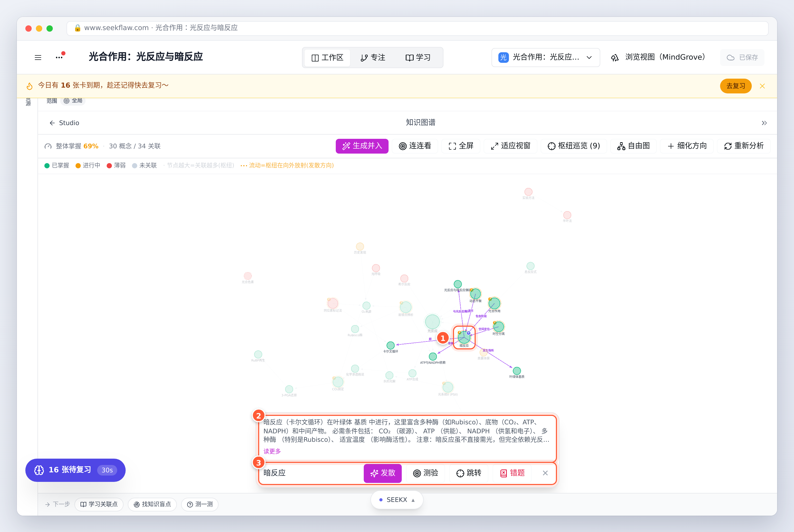Select the O₂来源 node

click(366, 306)
